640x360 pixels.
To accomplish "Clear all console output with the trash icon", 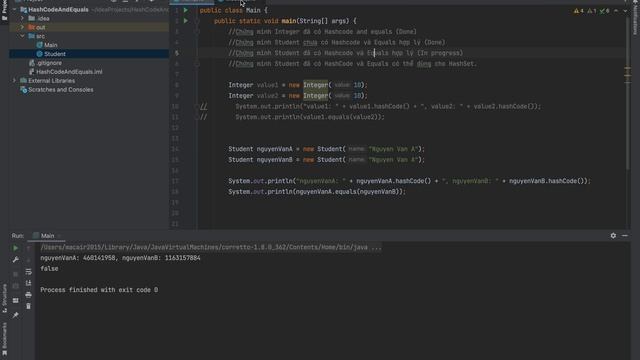I will 28,306.
